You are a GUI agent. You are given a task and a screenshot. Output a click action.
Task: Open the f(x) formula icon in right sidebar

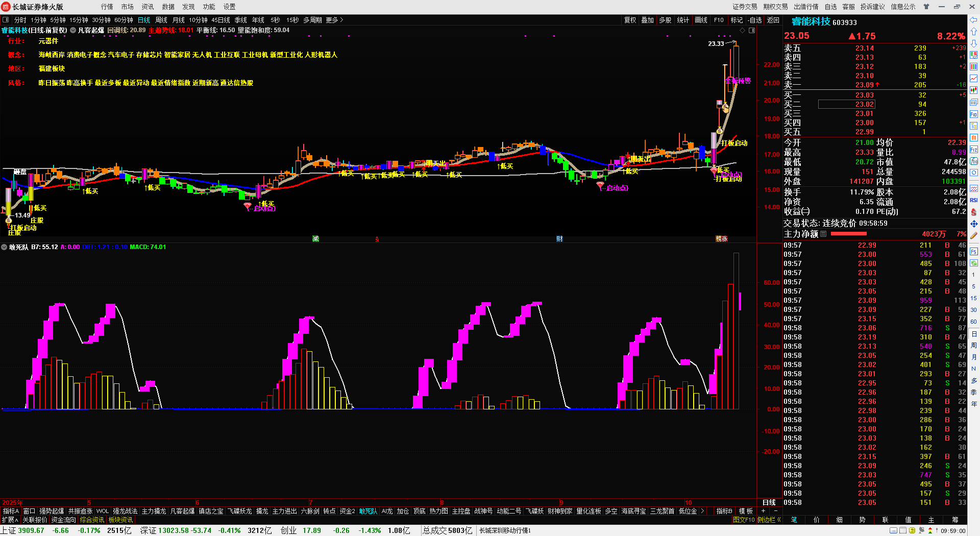pyautogui.click(x=974, y=161)
